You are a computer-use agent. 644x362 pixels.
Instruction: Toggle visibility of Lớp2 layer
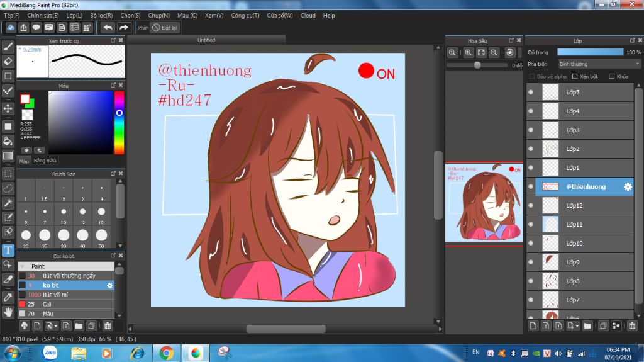531,149
